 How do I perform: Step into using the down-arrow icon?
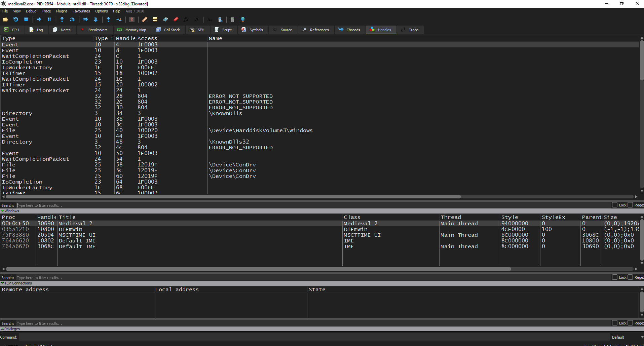[62, 20]
